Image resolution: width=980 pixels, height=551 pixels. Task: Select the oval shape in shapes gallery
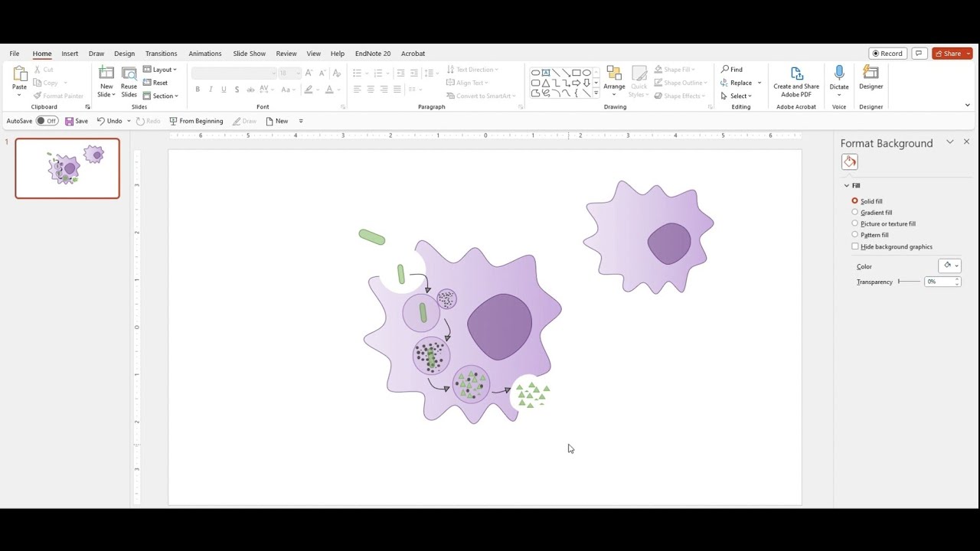586,73
